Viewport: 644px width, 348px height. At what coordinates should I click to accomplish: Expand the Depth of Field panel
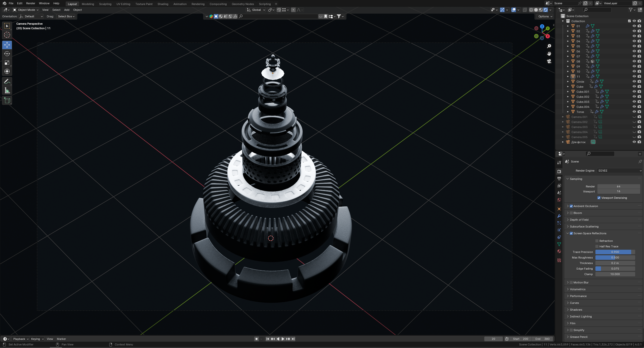click(579, 220)
